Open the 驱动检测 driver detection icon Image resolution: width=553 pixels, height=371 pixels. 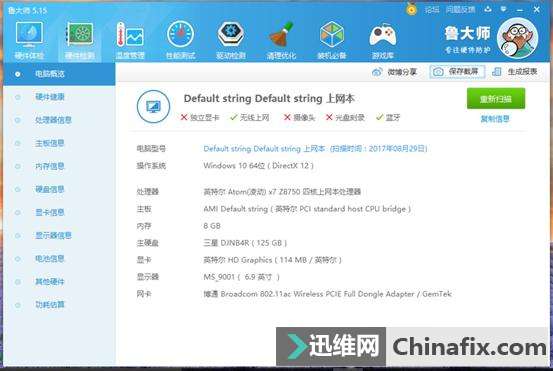231,35
